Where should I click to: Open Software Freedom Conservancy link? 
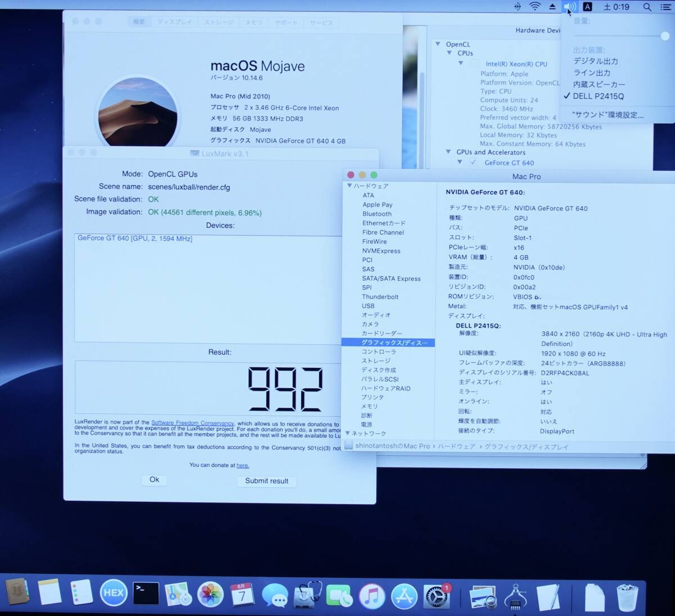(192, 423)
